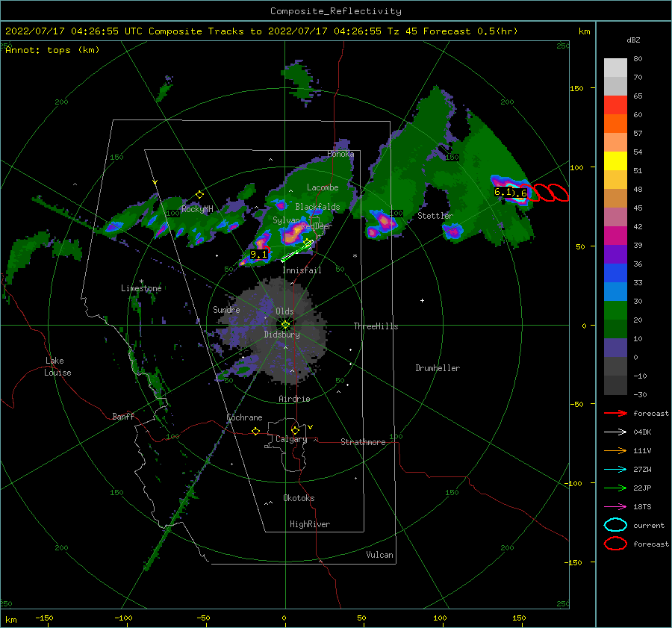
Task: Select the orange 111V track arrow
Action: (x=615, y=450)
